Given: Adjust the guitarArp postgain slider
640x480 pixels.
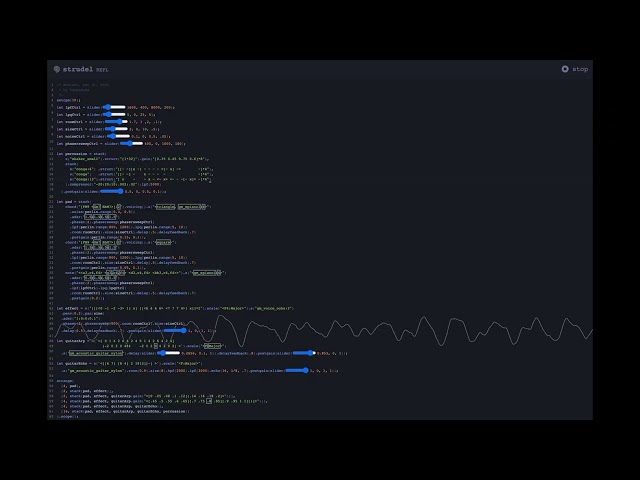Looking at the screenshot, I should point(304,353).
